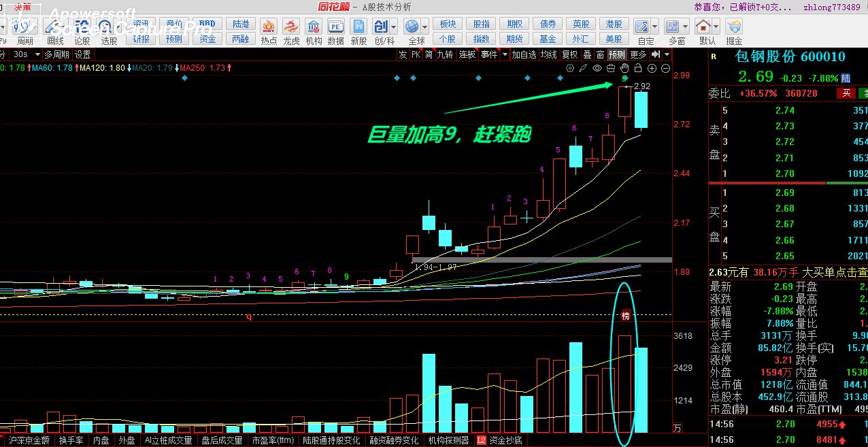Toggle 窗 window mode
Image resolution: width=868 pixels, height=447 pixels.
pos(600,54)
